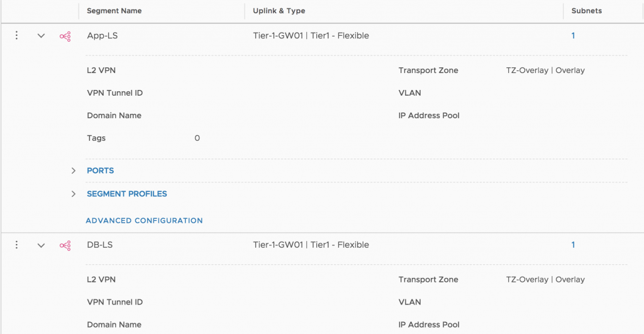Image resolution: width=644 pixels, height=334 pixels.
Task: Sort by the Segment Name column header
Action: tap(114, 11)
